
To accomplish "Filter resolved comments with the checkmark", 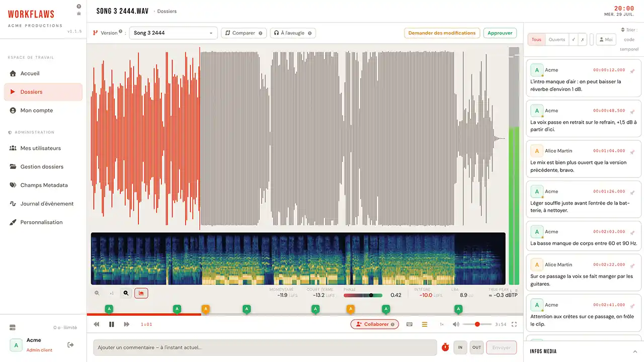I will 574,40.
